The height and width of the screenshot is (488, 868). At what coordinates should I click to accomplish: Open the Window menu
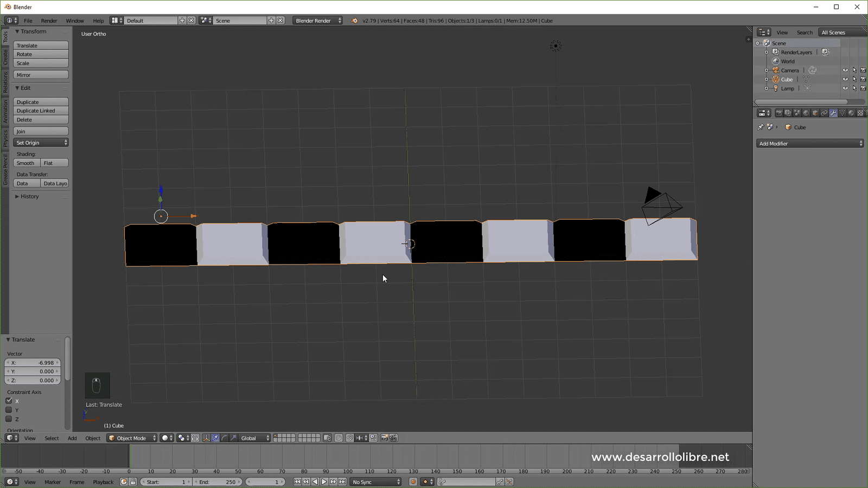click(x=75, y=21)
